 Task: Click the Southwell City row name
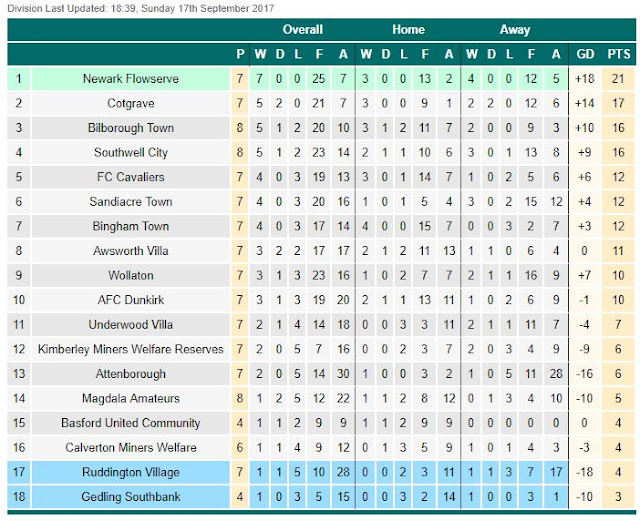(x=130, y=153)
